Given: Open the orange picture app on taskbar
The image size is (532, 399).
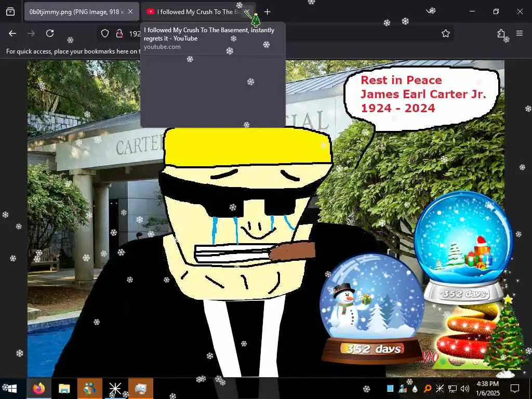Looking at the screenshot, I should coord(140,388).
